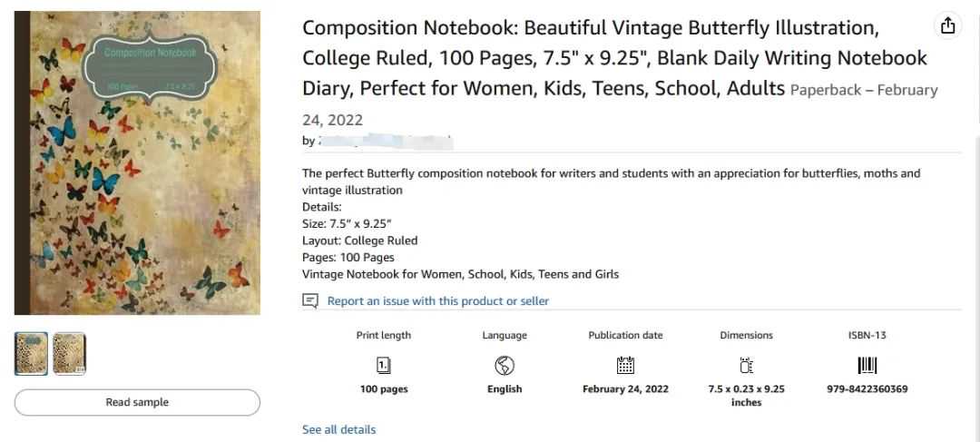Click the report issue speech bubble icon
Viewport: 980px width, 442px height.
click(310, 300)
